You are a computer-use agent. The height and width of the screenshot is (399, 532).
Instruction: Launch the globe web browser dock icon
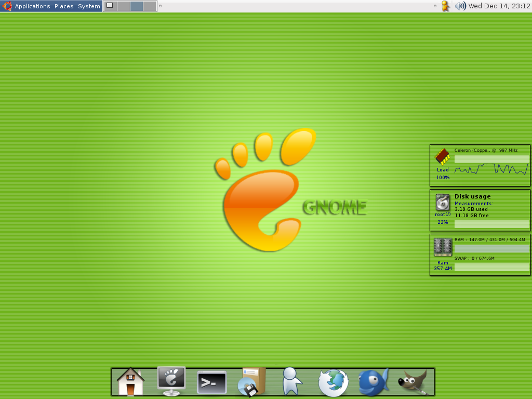pyautogui.click(x=333, y=383)
